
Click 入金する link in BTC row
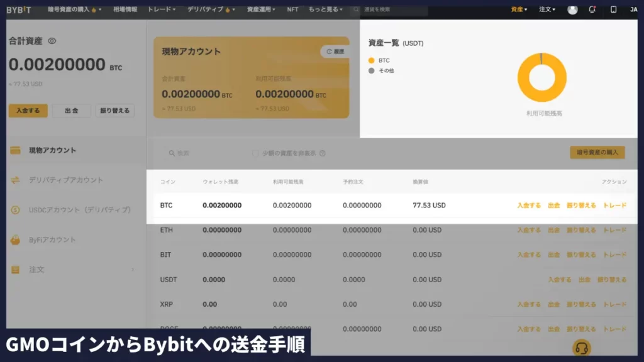(528, 206)
